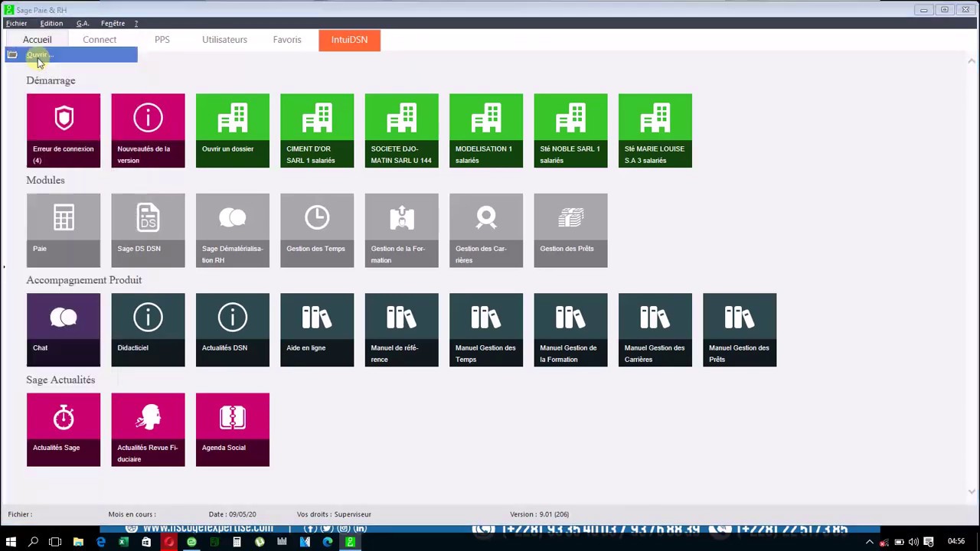Open the Aide en ligne tile

point(317,330)
